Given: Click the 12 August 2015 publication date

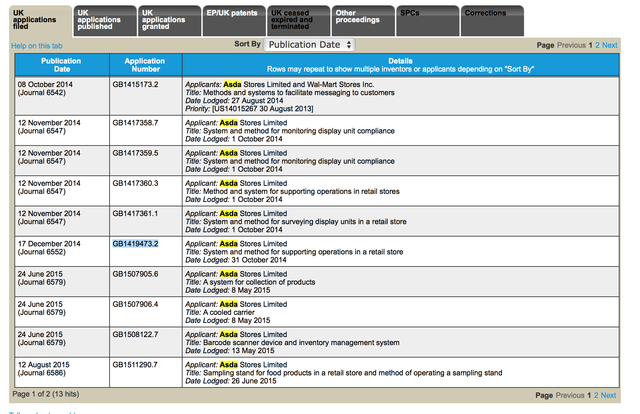Looking at the screenshot, I should pyautogui.click(x=44, y=365).
